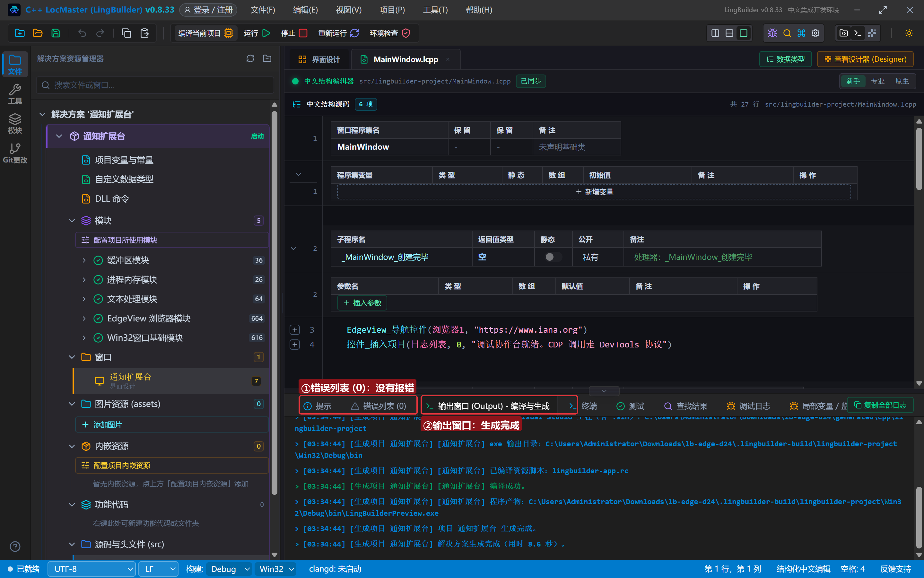Open the 工具(T) menu

435,10
